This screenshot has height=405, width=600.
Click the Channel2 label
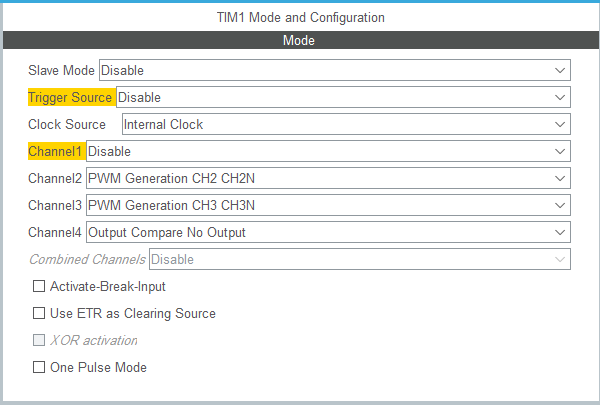coord(55,178)
